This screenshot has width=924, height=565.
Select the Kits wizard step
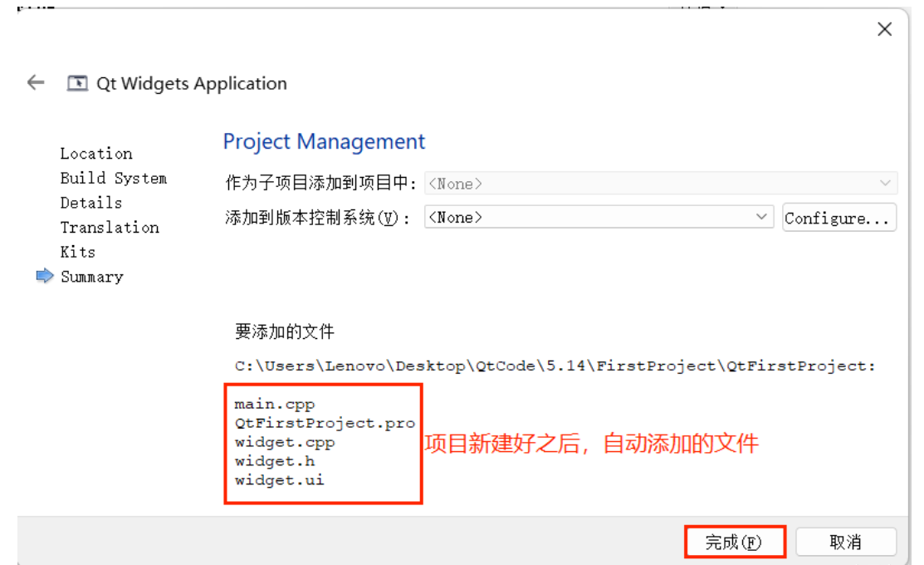tap(78, 252)
